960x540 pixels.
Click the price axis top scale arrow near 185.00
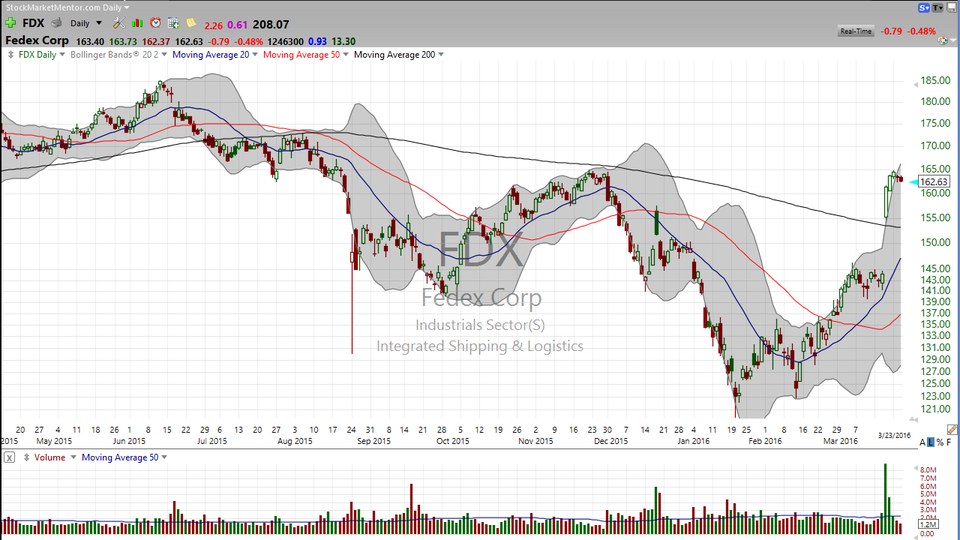(914, 83)
